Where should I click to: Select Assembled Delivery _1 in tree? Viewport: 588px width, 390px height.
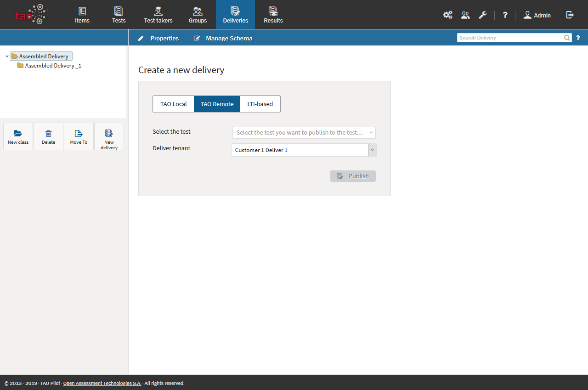click(x=49, y=66)
